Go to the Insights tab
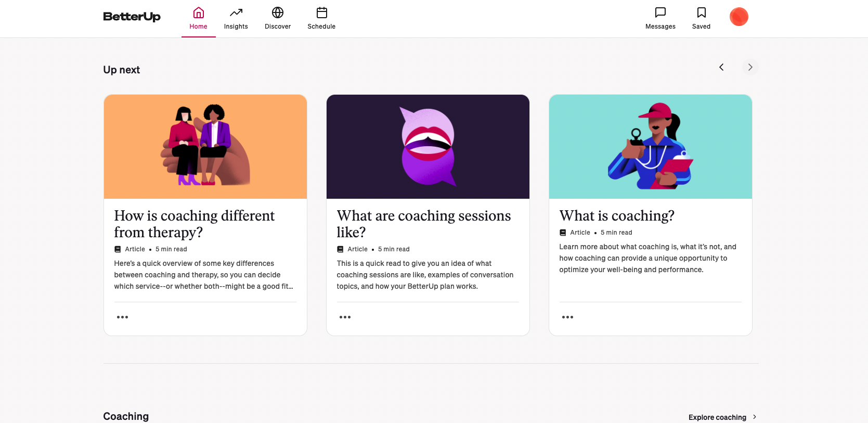The width and height of the screenshot is (868, 423). [236, 19]
